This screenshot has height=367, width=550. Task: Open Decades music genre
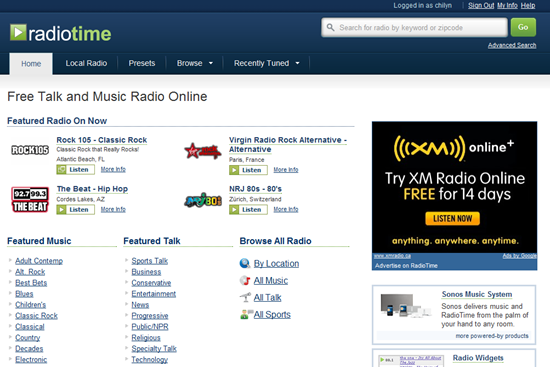point(29,348)
